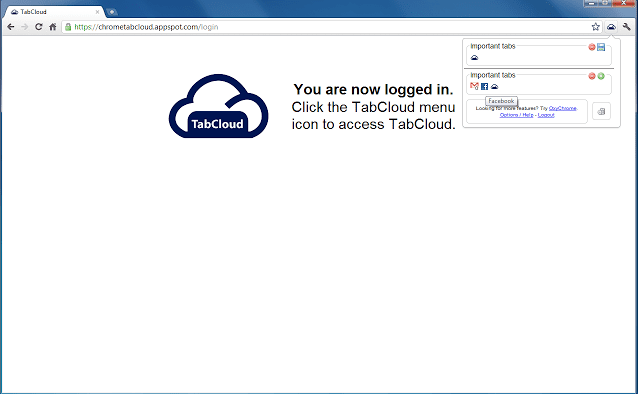638x394 pixels.
Task: Click the green lock security icon
Action: [x=68, y=27]
